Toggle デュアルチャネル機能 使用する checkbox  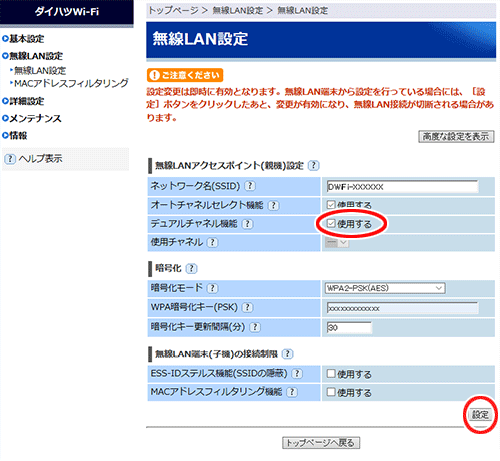(331, 223)
